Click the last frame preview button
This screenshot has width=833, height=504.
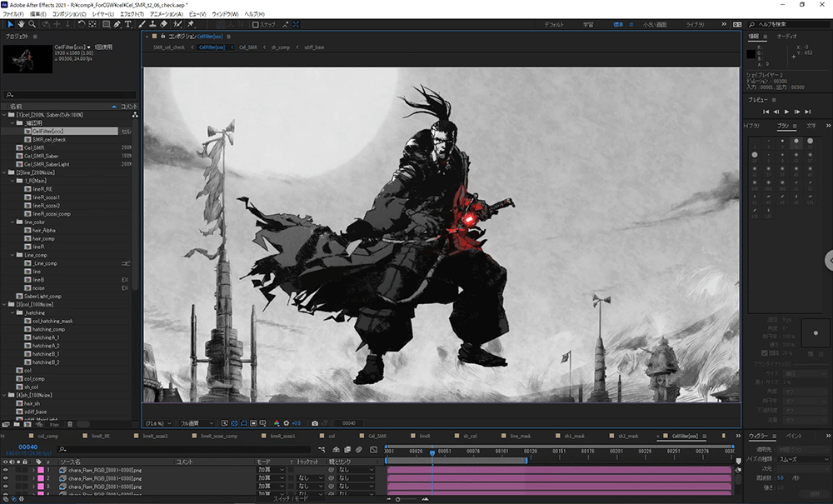click(807, 112)
